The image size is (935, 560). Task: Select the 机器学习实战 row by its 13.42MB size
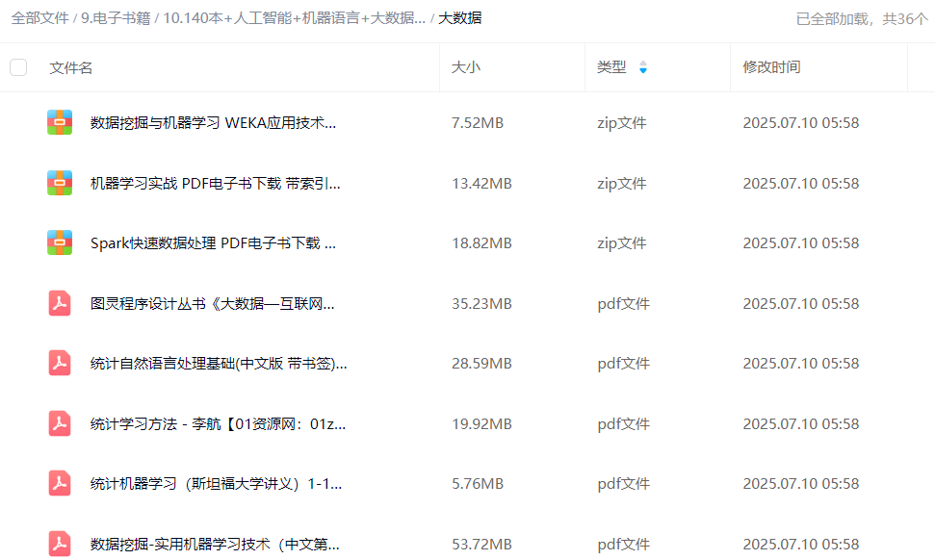pos(481,183)
